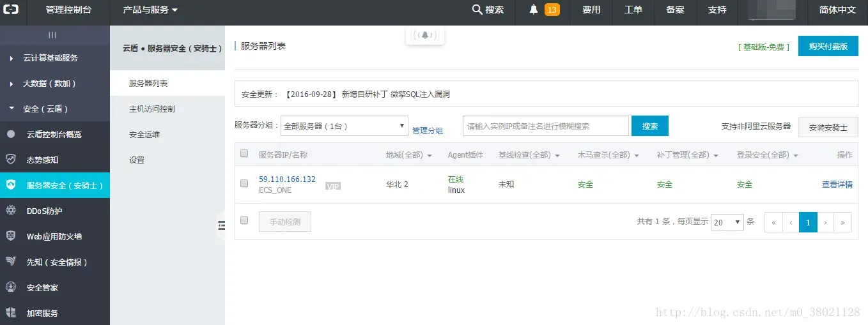This screenshot has height=325, width=868.
Task: Change page size dropdown showing 20
Action: click(727, 222)
